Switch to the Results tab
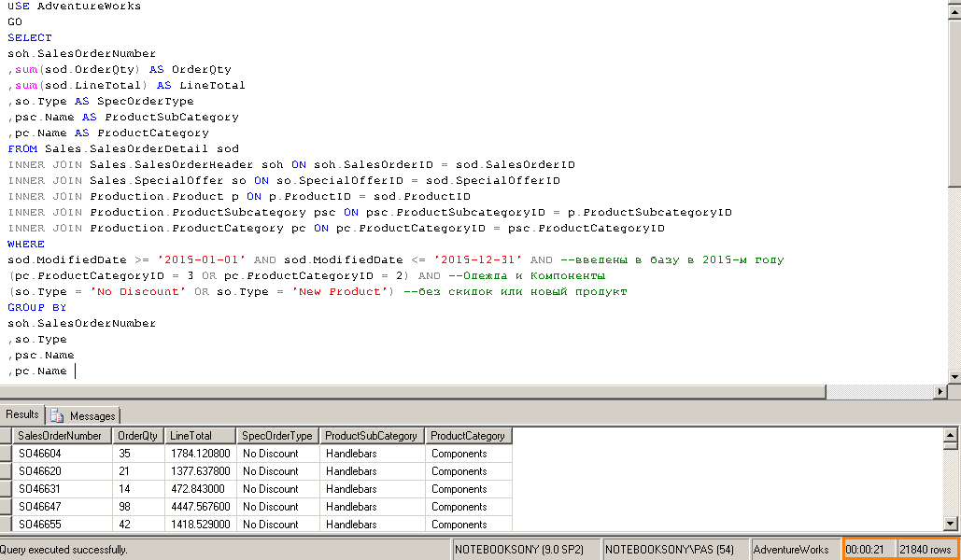This screenshot has width=961, height=560. 22,414
